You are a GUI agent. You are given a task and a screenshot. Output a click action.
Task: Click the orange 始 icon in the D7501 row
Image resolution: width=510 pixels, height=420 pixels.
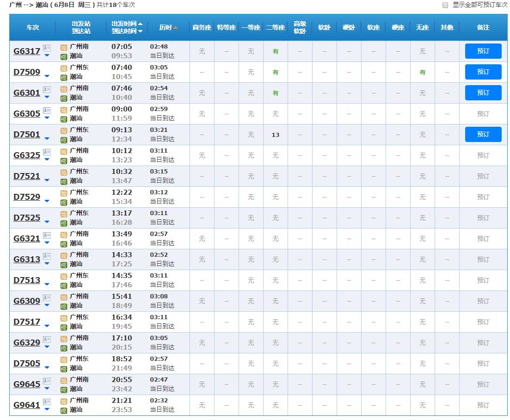coord(64,131)
